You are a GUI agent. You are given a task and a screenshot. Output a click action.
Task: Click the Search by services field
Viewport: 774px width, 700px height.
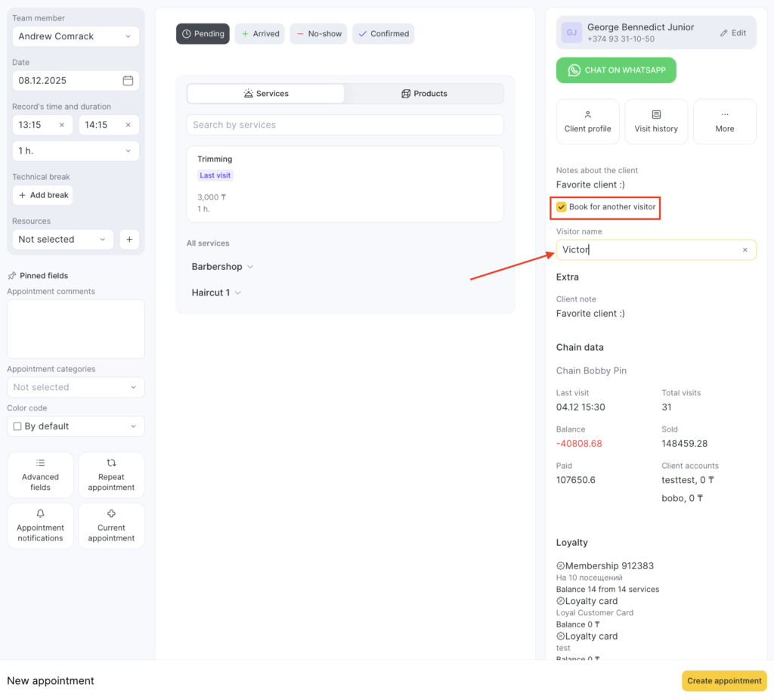(345, 125)
